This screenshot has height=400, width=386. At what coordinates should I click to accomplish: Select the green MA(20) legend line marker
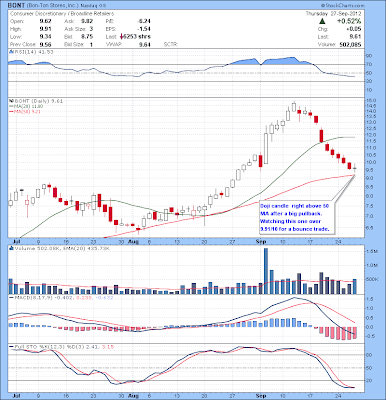10,106
